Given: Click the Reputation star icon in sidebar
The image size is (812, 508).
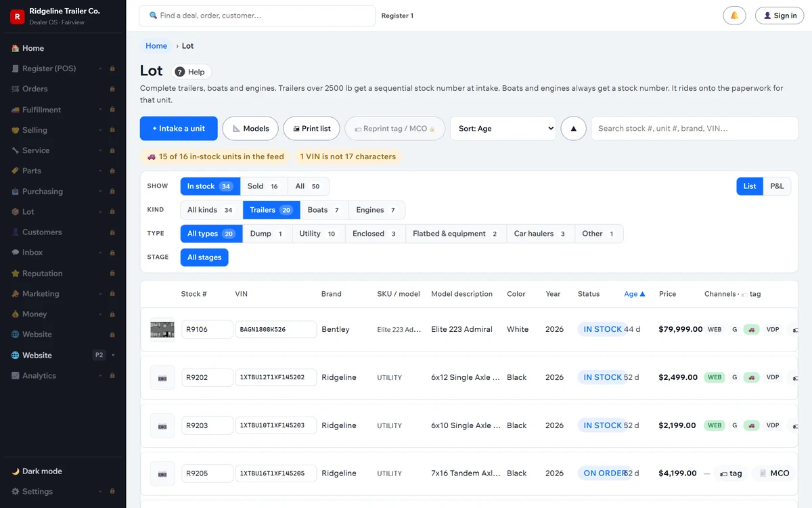Looking at the screenshot, I should coord(16,273).
